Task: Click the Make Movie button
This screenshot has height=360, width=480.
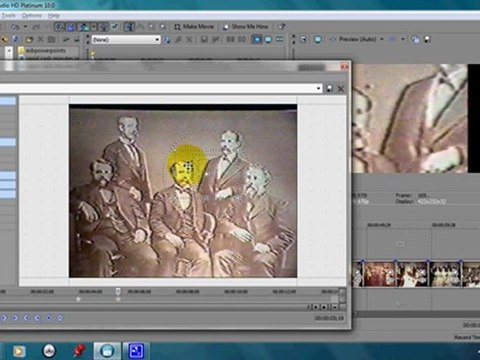Action: tap(194, 27)
